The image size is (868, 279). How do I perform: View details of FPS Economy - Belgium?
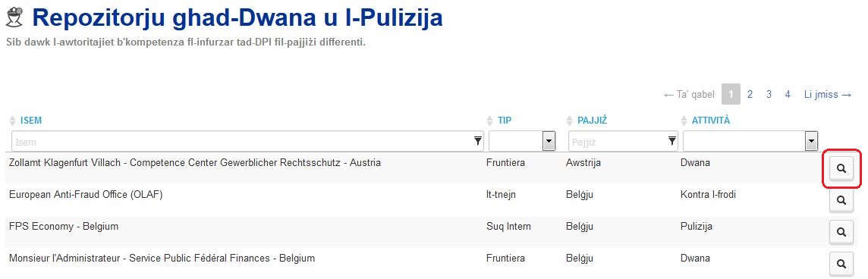(x=841, y=232)
